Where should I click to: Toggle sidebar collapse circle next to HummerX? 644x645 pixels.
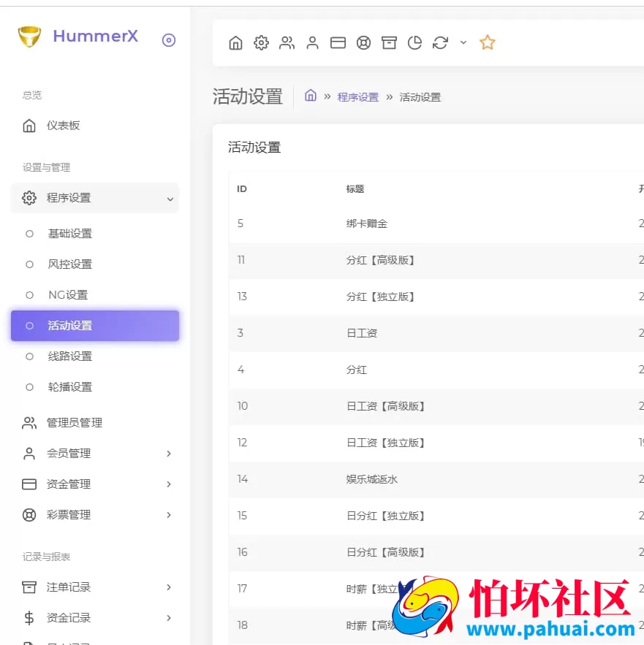tap(169, 40)
